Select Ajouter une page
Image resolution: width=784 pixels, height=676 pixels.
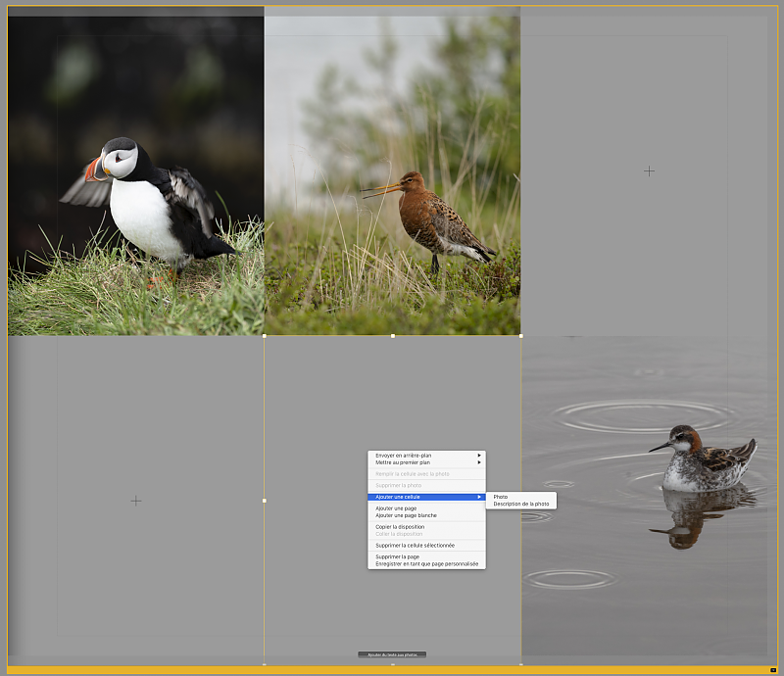396,508
